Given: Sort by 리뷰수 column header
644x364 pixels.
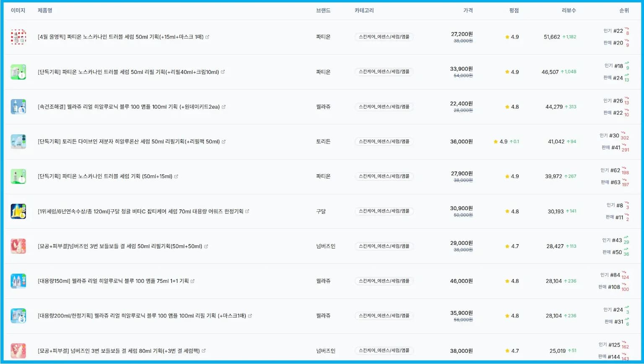Looking at the screenshot, I should (569, 10).
